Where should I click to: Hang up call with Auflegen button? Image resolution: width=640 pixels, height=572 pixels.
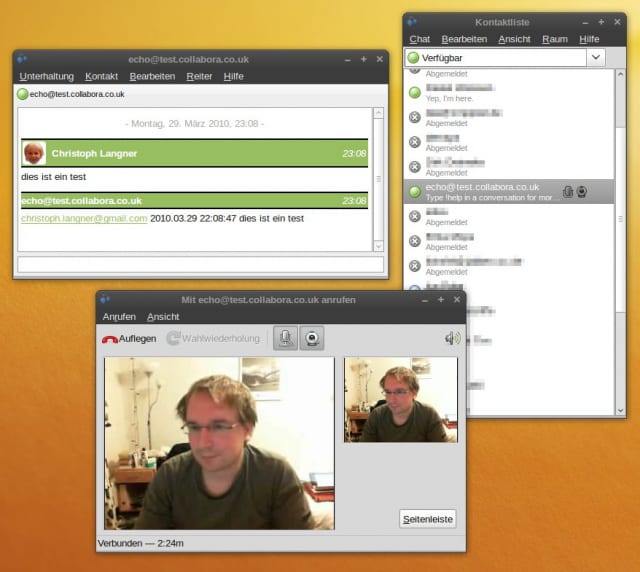point(129,338)
